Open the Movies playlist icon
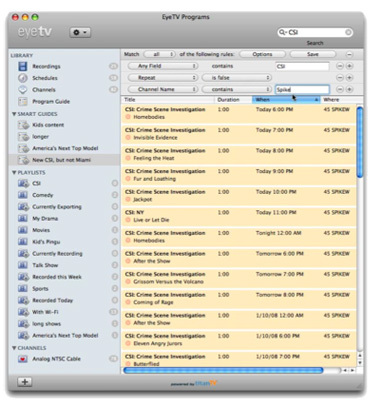This screenshot has height=407, width=380. 23,230
